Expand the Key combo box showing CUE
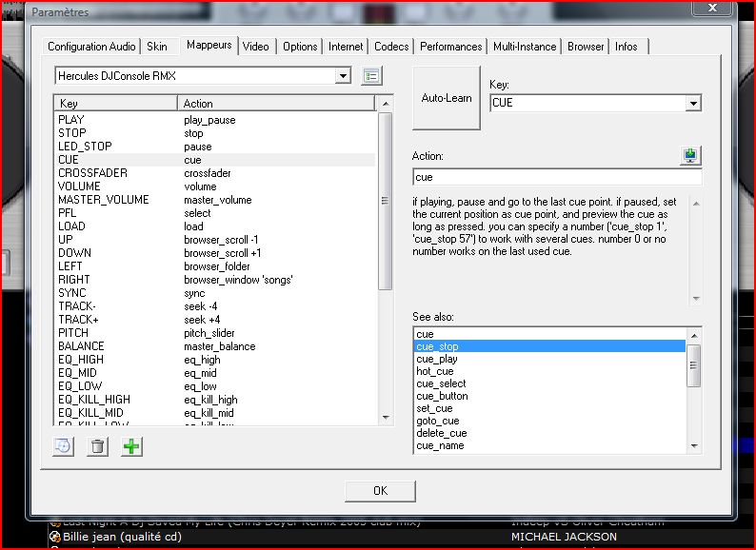 tap(693, 103)
